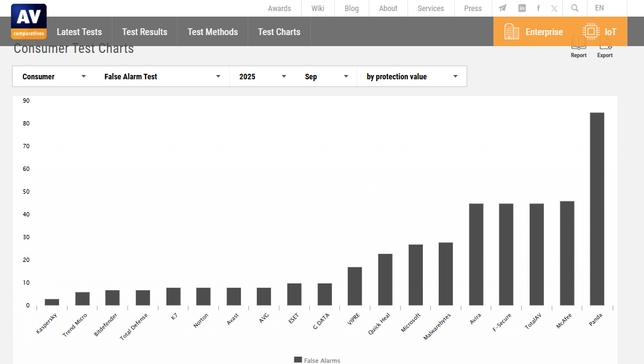Click the Avast axis label
This screenshot has width=644, height=364.
coord(232,319)
